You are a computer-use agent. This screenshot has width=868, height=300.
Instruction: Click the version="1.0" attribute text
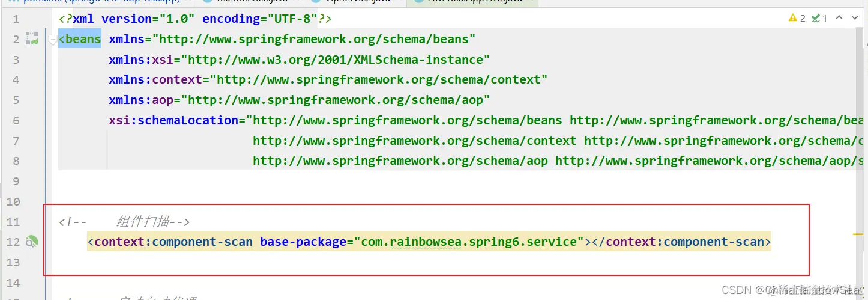coord(148,19)
